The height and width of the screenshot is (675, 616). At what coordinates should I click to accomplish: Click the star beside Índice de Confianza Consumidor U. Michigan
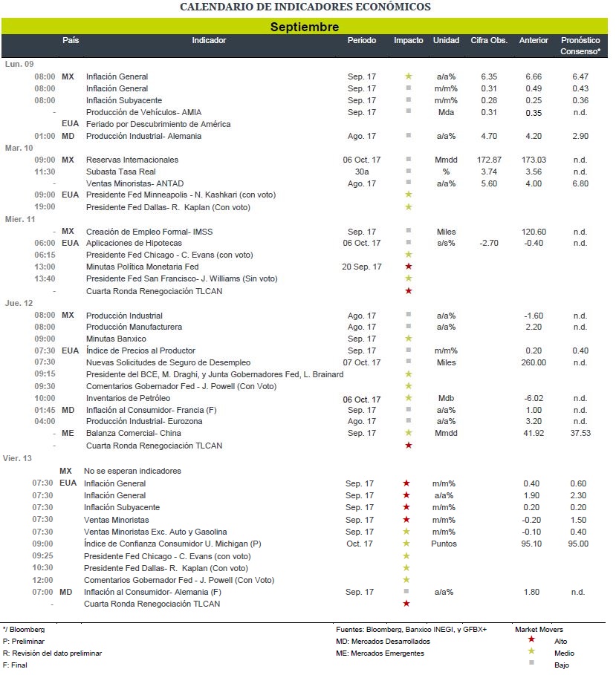tap(406, 544)
